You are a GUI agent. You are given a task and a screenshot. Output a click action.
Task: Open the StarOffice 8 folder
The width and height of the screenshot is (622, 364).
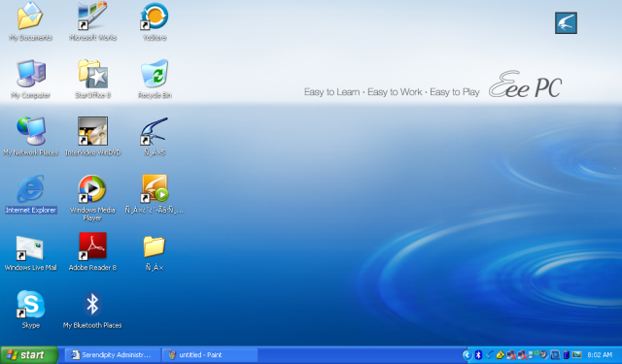[92, 79]
